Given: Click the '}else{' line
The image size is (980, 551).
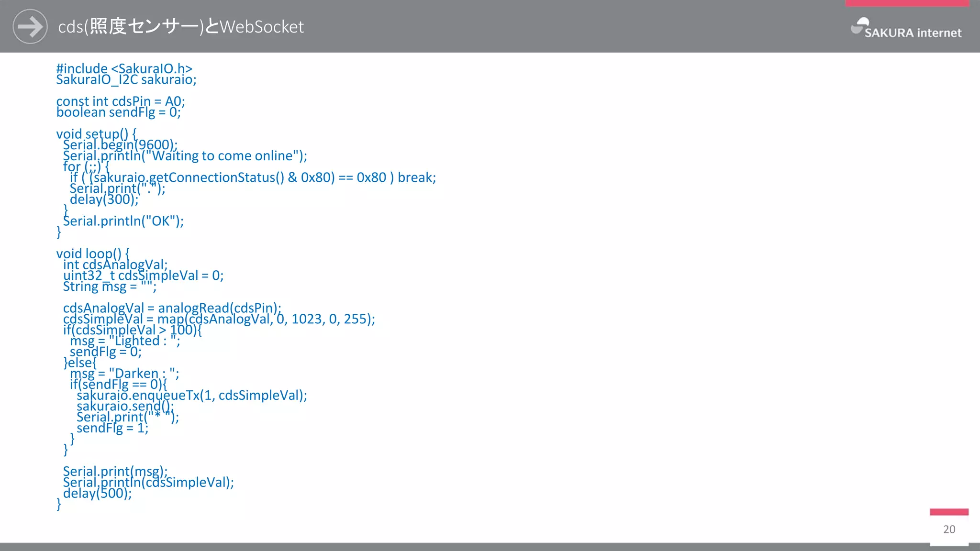Looking at the screenshot, I should (80, 362).
